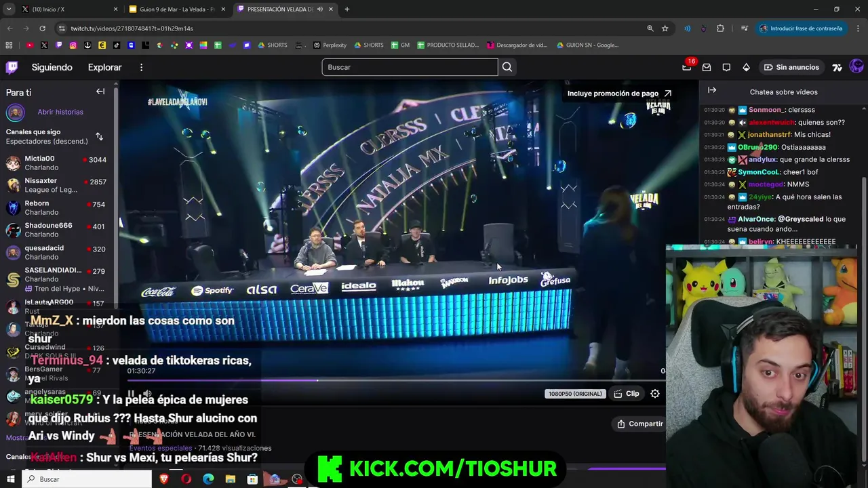Reload the page
The height and width of the screenshot is (488, 868).
click(x=42, y=28)
